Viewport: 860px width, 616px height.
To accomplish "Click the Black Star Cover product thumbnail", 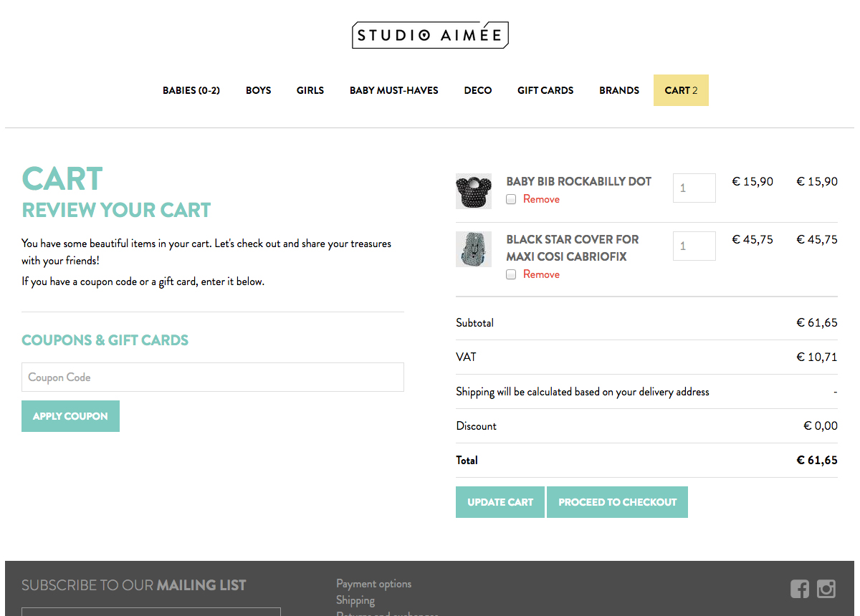I will pyautogui.click(x=473, y=249).
